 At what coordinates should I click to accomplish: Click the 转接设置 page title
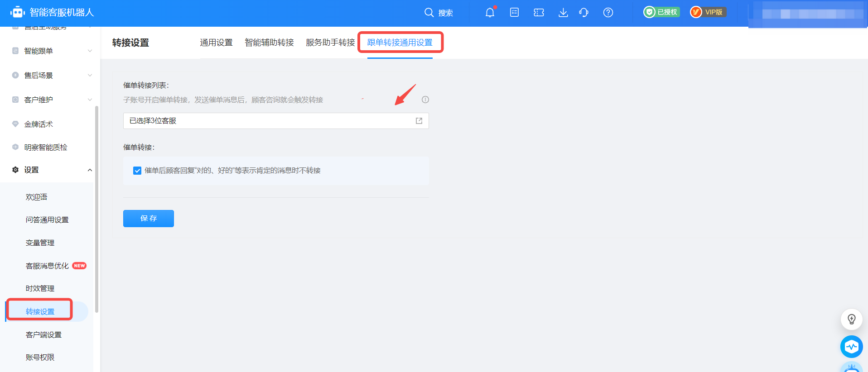click(x=130, y=43)
